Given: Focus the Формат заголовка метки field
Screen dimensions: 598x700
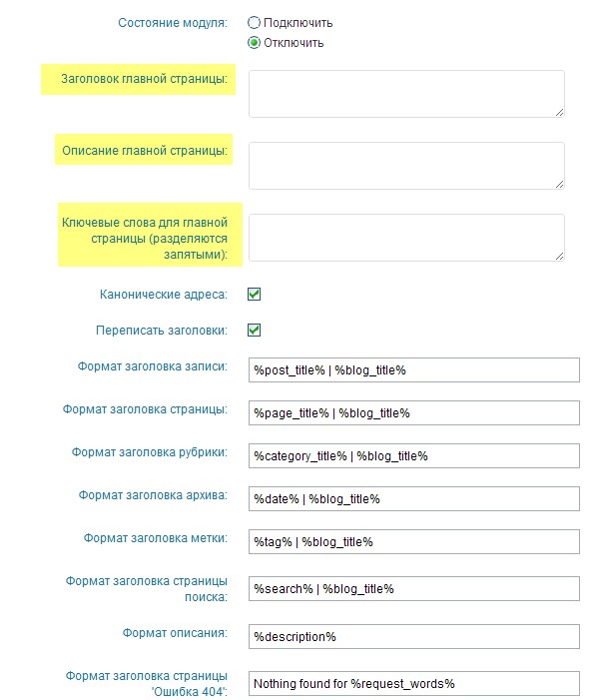Looking at the screenshot, I should (x=414, y=541).
